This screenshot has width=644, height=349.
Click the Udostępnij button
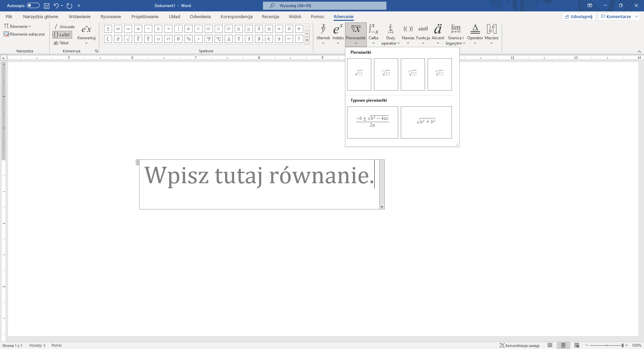coord(578,16)
